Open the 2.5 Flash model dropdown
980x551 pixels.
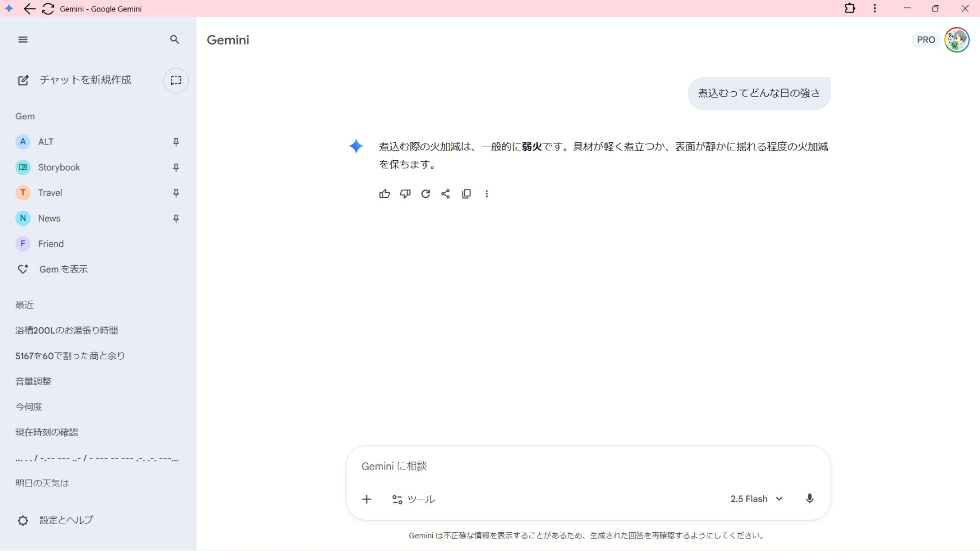756,499
